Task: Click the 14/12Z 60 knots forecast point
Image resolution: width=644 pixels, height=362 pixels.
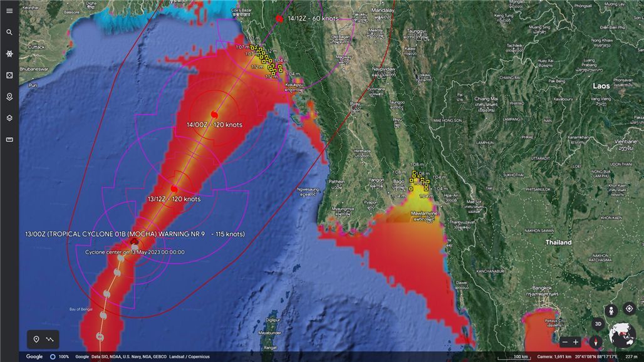Action: (279, 19)
